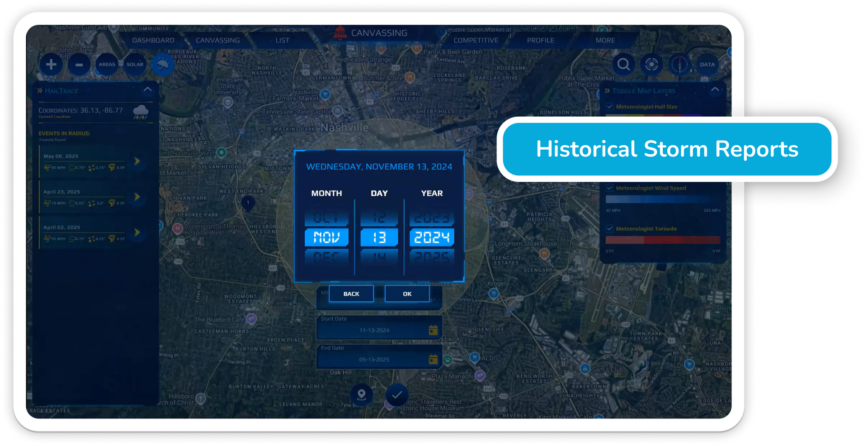This screenshot has height=446, width=868.
Task: Open the CANVASSING tab
Action: pyautogui.click(x=218, y=40)
